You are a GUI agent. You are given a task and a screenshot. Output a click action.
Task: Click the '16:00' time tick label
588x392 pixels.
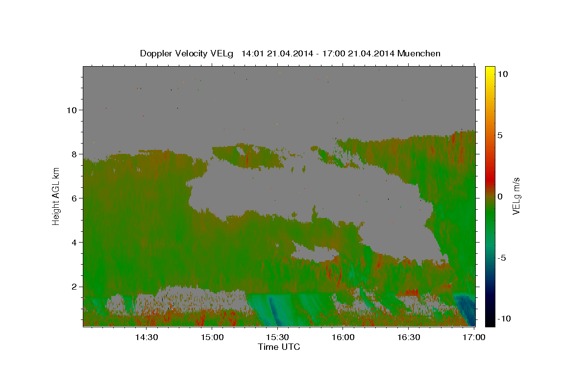(x=343, y=338)
